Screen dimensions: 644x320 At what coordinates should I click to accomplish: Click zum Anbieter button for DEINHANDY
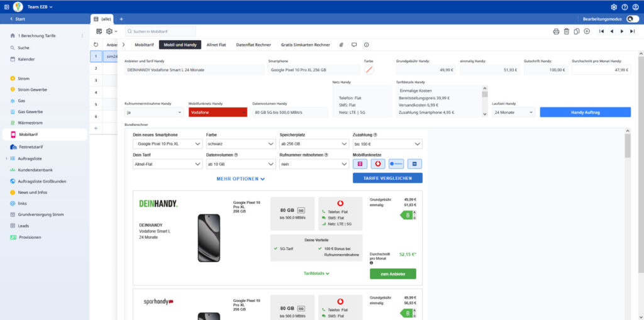click(392, 273)
